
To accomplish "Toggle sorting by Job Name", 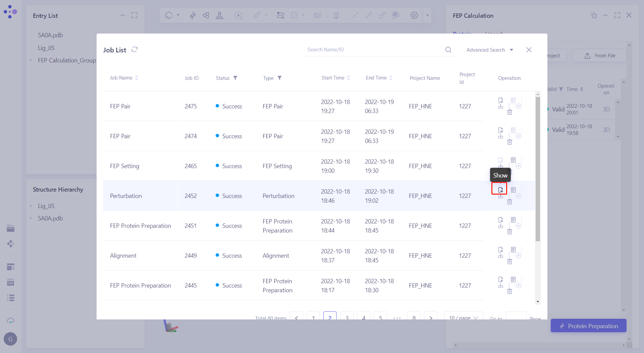I will (x=137, y=78).
